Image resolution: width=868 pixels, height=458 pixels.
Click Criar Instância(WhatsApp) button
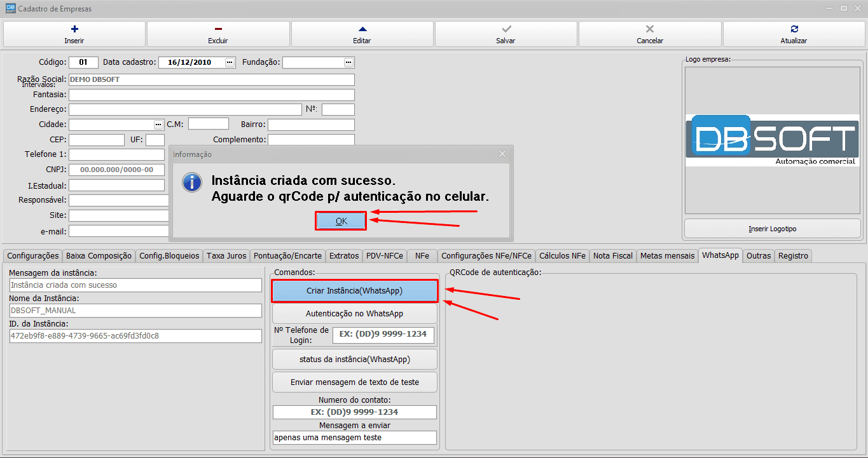[354, 290]
